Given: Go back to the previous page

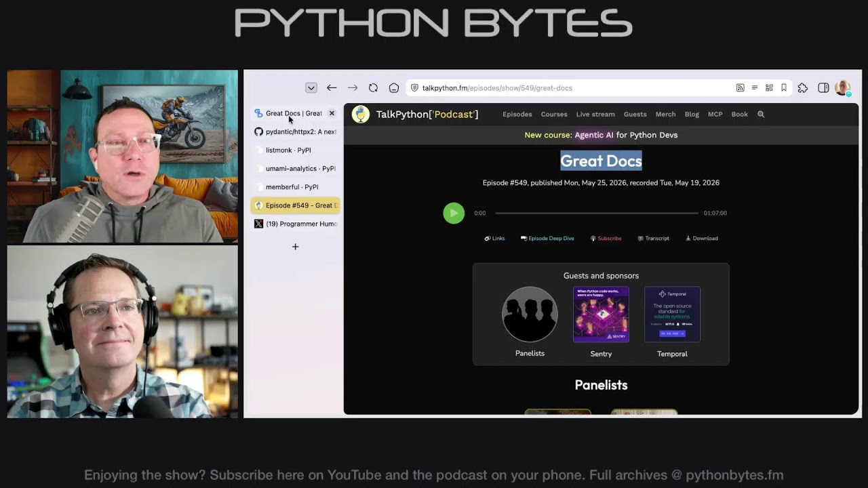Looking at the screenshot, I should pyautogui.click(x=332, y=87).
